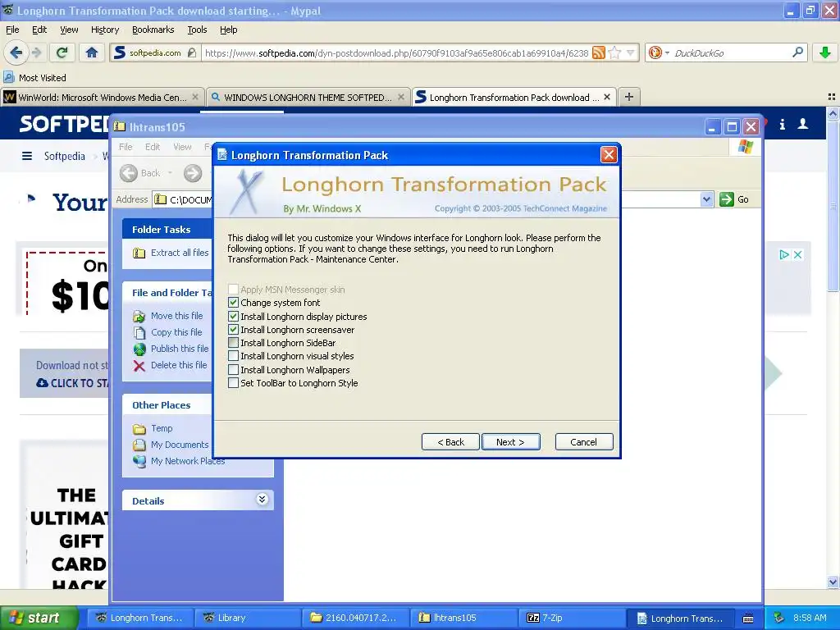Enable Install Longhorn Wallpapers checkbox
The width and height of the screenshot is (840, 630).
[x=233, y=370]
